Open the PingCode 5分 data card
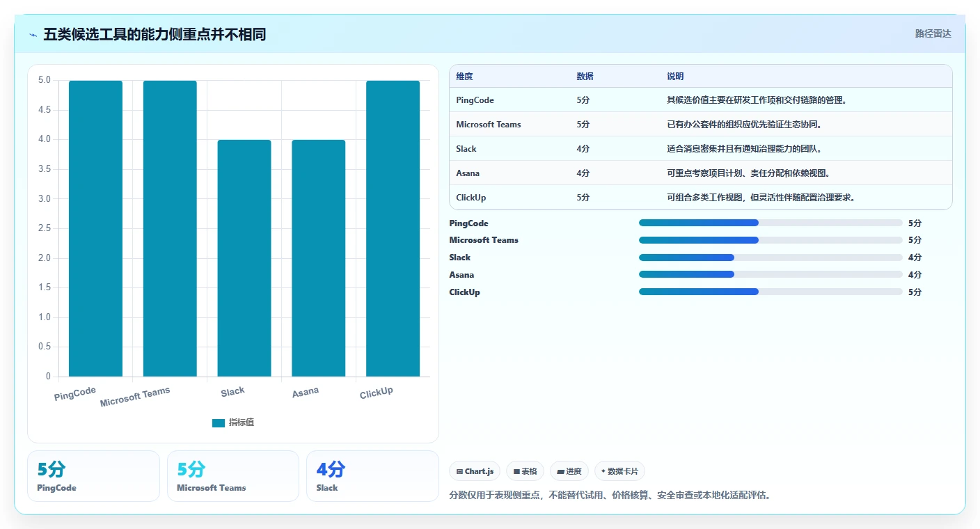Viewport: 980px width, 529px height. [93, 476]
